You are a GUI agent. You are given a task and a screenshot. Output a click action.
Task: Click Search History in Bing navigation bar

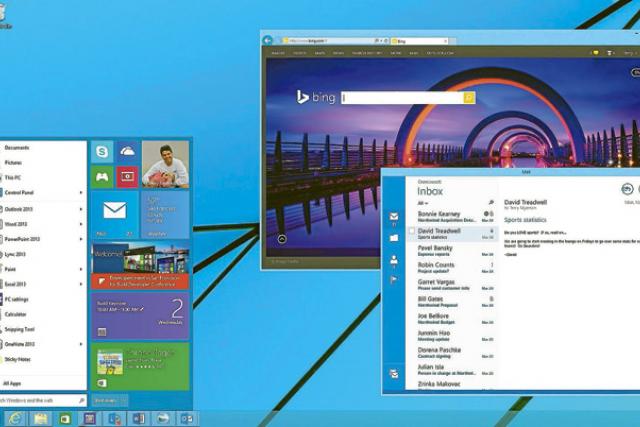click(367, 53)
